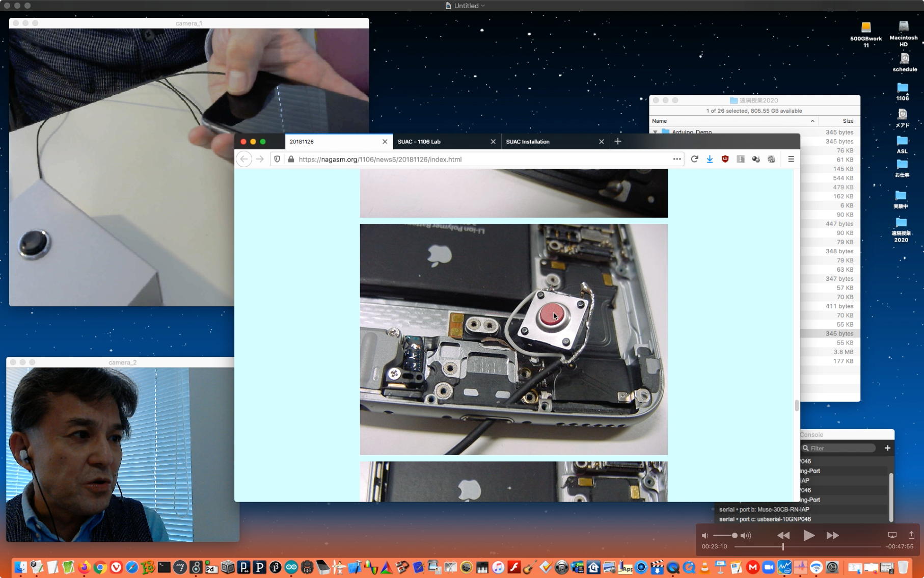Select the 20181126 tab
924x578 pixels.
pyautogui.click(x=339, y=142)
